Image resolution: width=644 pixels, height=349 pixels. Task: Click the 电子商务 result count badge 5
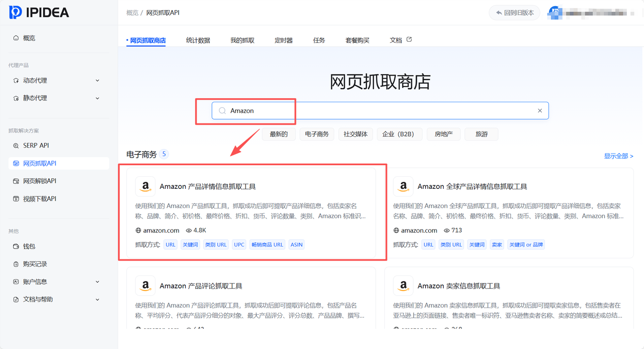pyautogui.click(x=164, y=154)
